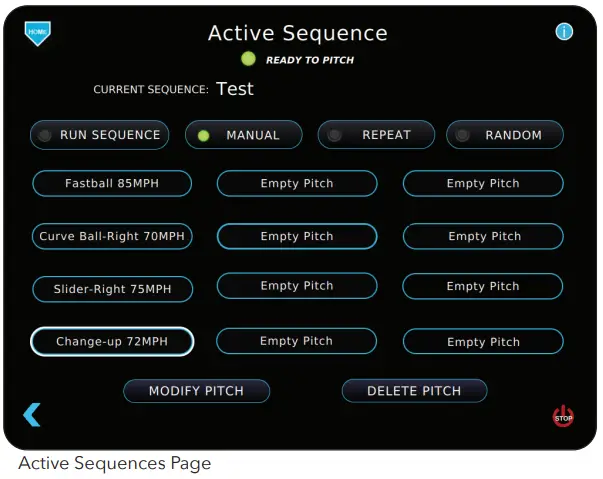Turn on Repeat mode
Image resolution: width=603 pixels, height=479 pixels.
pos(377,135)
